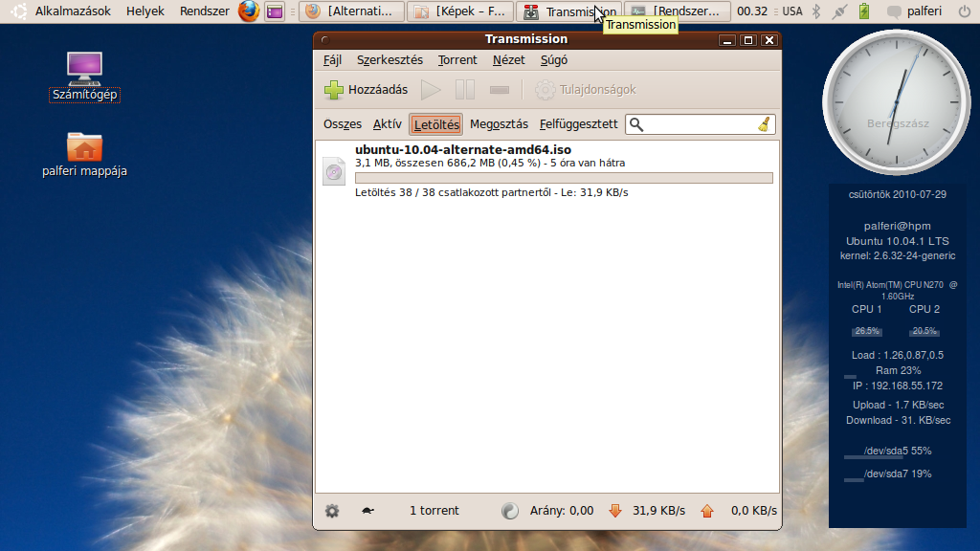Enable the Aktív filter toggle
980x551 pixels.
click(x=388, y=124)
